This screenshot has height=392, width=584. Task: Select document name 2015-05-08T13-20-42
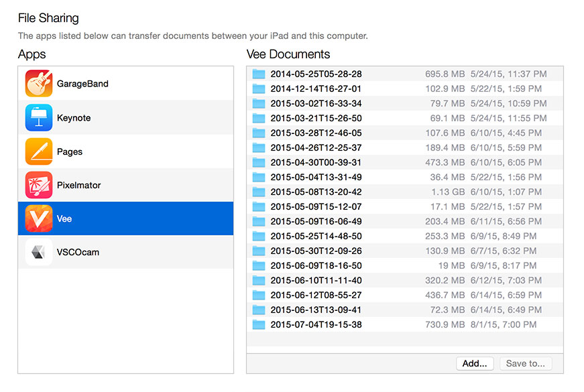316,192
